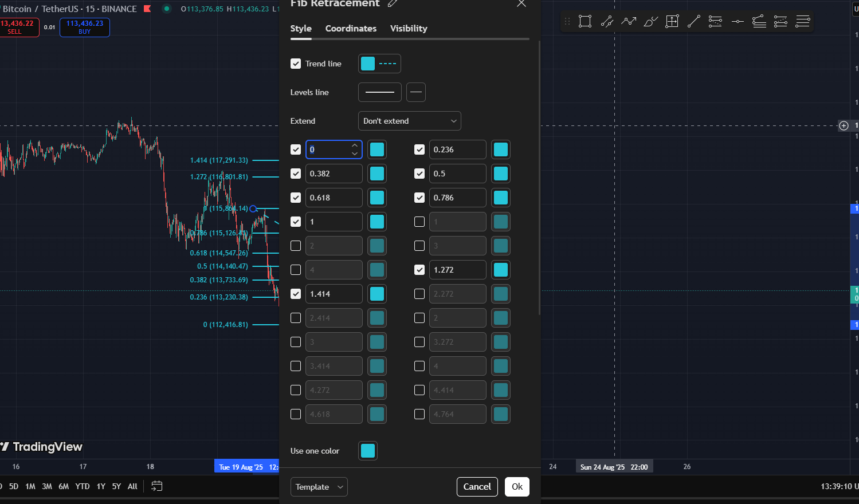The height and width of the screenshot is (504, 859).
Task: Select the Fib Retracement tool icon
Action: pos(716,22)
